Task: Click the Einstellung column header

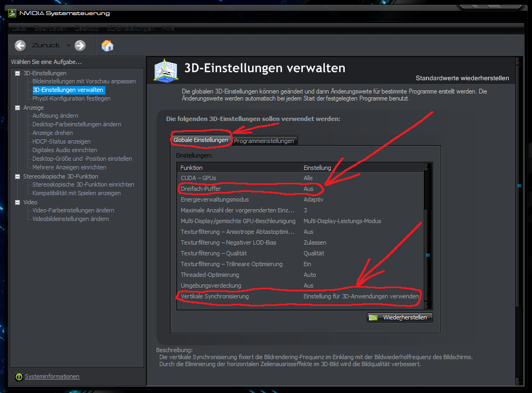Action: pyautogui.click(x=363, y=168)
